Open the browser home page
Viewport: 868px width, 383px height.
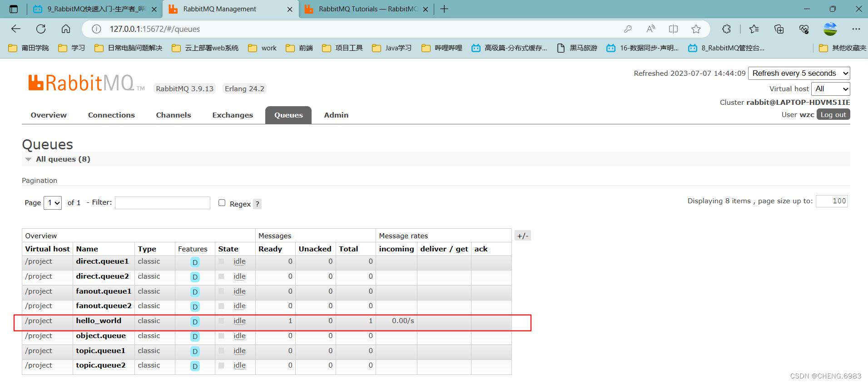coord(66,29)
